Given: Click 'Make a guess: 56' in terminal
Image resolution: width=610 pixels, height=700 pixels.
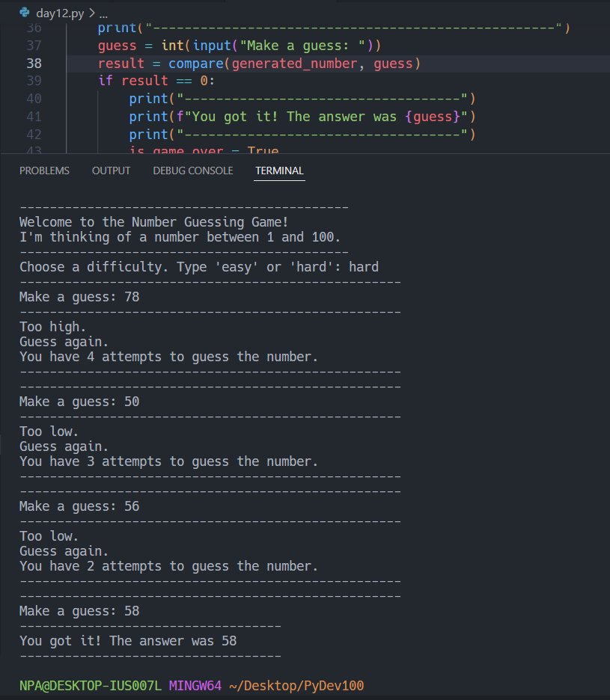Looking at the screenshot, I should coord(79,506).
